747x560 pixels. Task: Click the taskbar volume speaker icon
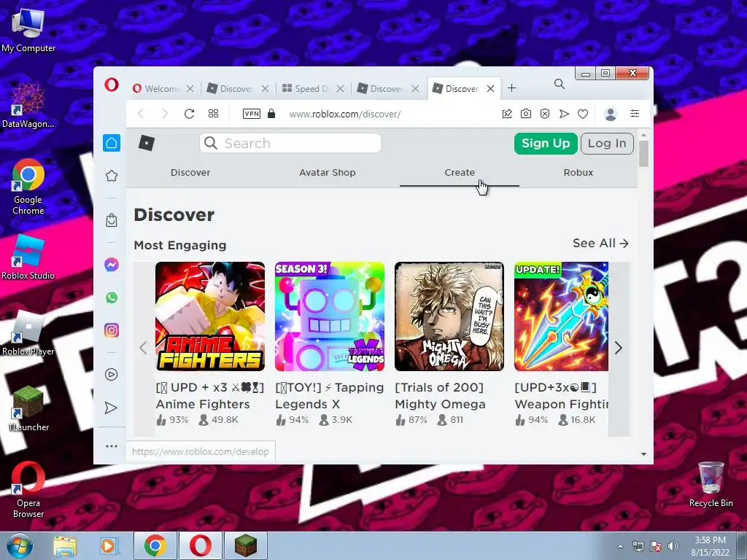coord(673,546)
